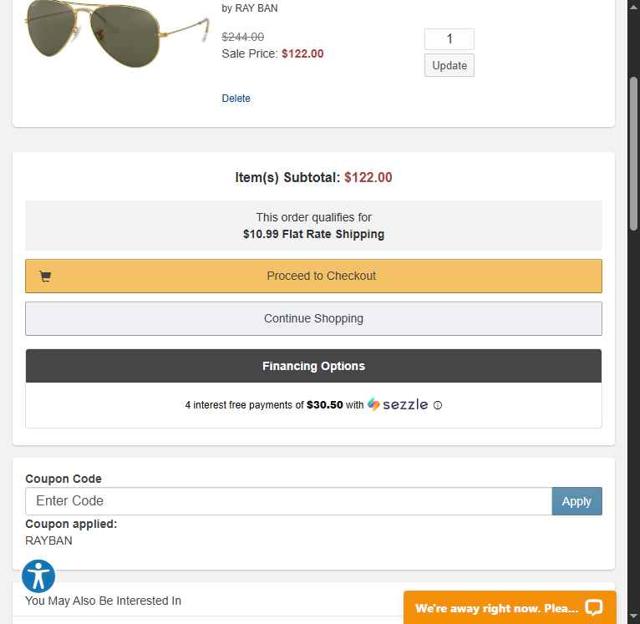Open the "We're away right now" chat widget
Screen dimensions: 640x624
pyautogui.click(x=497, y=608)
